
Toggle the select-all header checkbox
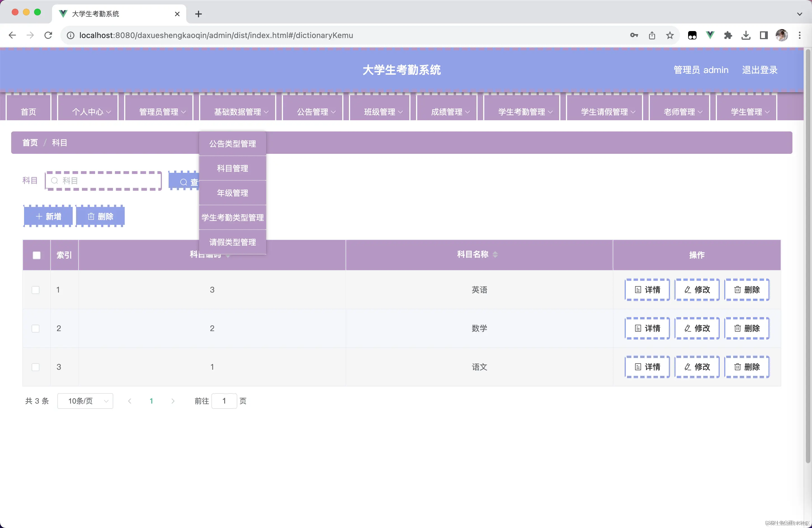[x=37, y=255]
